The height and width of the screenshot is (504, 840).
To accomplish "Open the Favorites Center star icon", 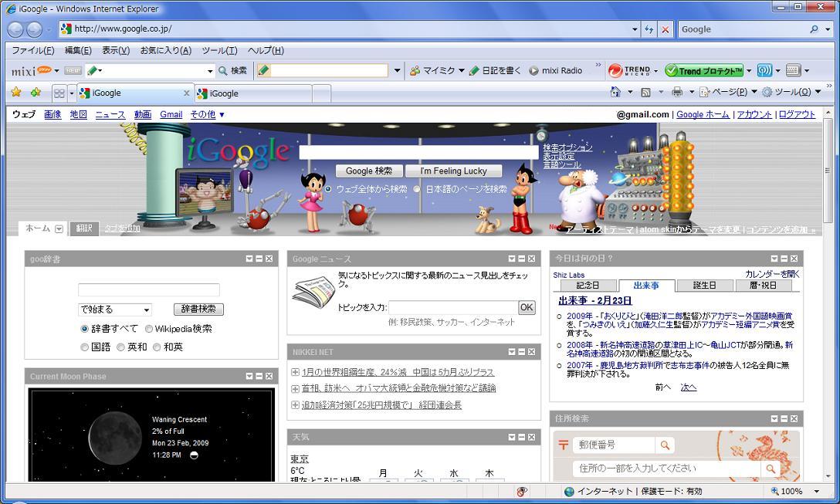I will pyautogui.click(x=17, y=92).
